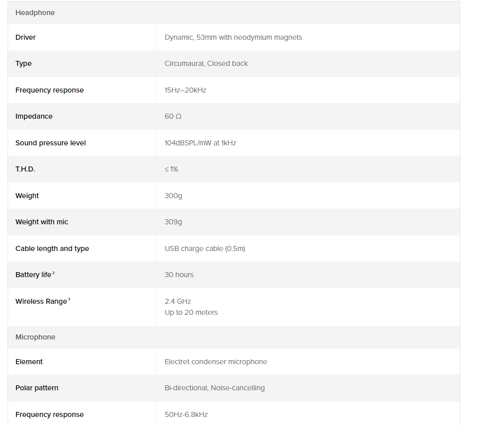Click the "Circumaural, Closed back" type value
Screen dimensions: 504x426
206,63
